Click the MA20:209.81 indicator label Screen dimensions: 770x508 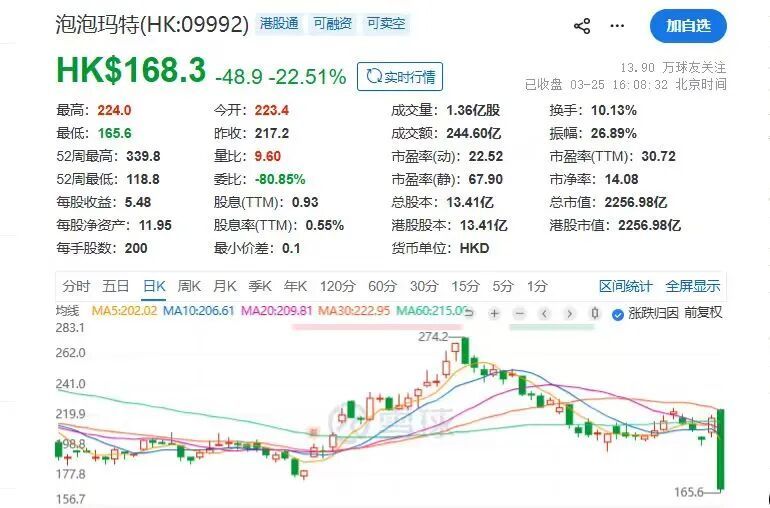coord(276,310)
